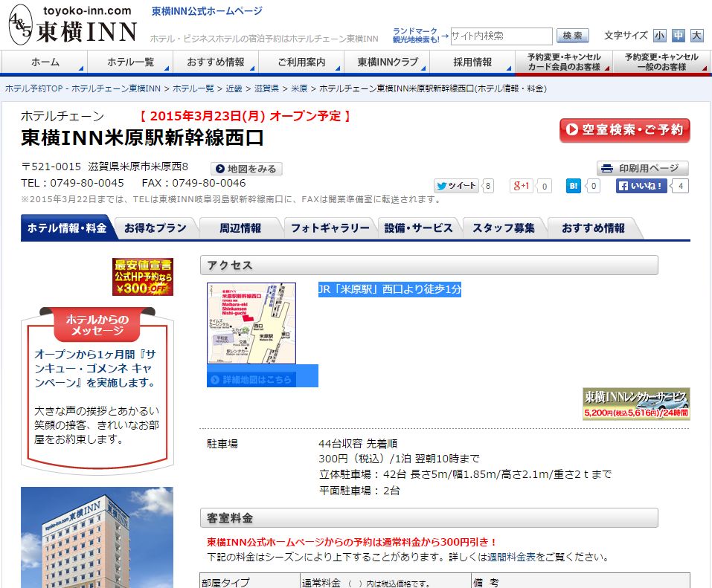The width and height of the screenshot is (712, 588).
Task: Switch to the フォトギャラリー tab
Action: tap(330, 228)
